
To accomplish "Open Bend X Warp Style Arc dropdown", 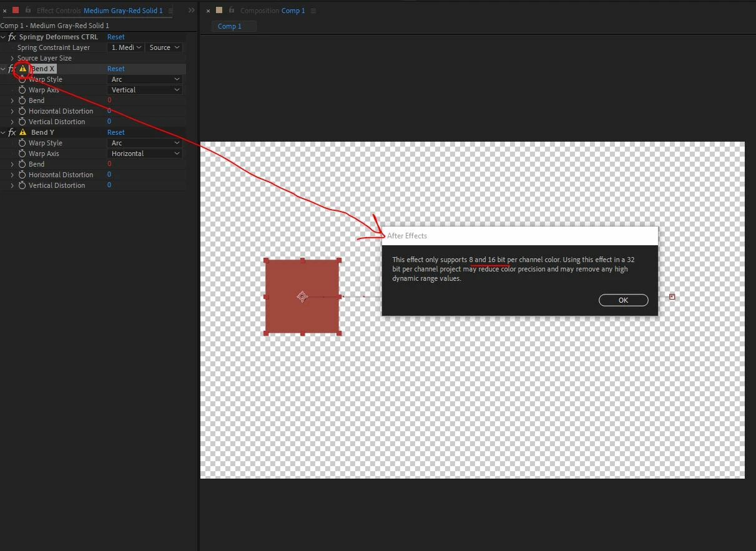I will (x=145, y=79).
